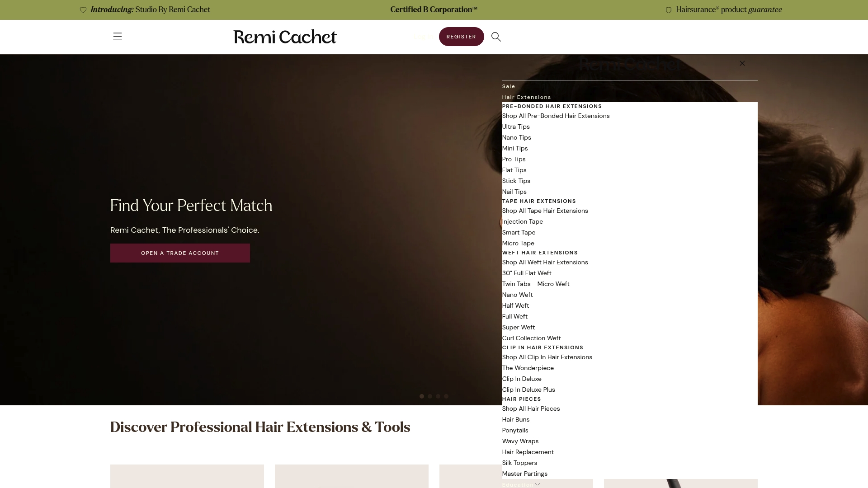
Task: Open The Wonderpiece link
Action: click(528, 368)
